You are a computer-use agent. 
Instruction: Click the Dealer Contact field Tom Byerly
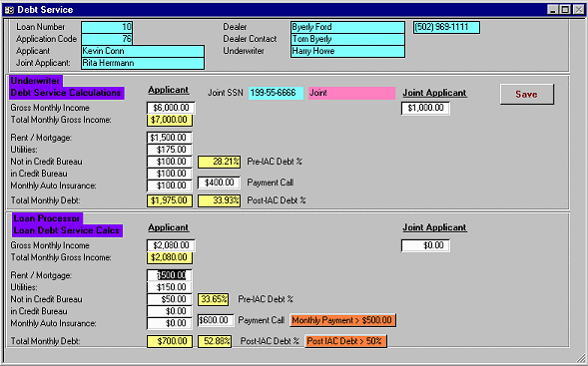(347, 39)
